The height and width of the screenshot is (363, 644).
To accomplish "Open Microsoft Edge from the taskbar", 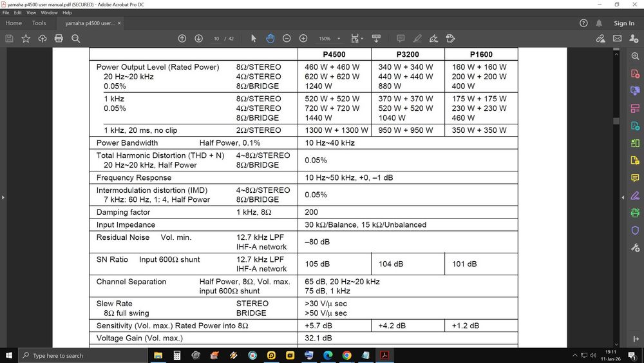I will 328,356.
